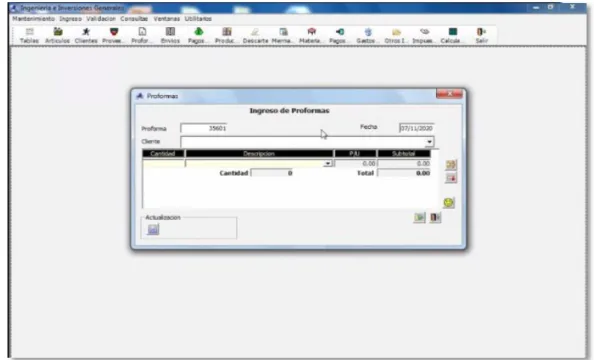The width and height of the screenshot is (594, 360).
Task: Open the Utilitarios menu
Action: [198, 19]
